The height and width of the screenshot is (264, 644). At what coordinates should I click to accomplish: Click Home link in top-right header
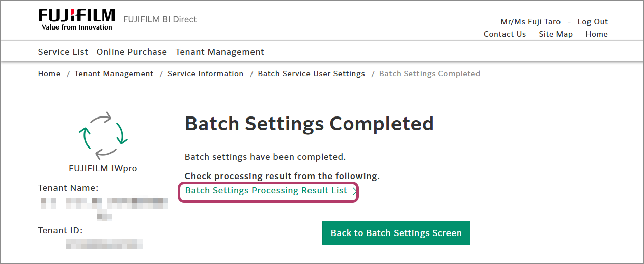click(x=596, y=34)
